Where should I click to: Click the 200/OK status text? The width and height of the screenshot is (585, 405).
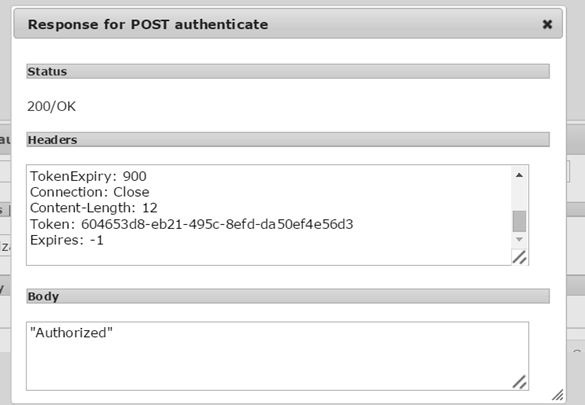[51, 107]
